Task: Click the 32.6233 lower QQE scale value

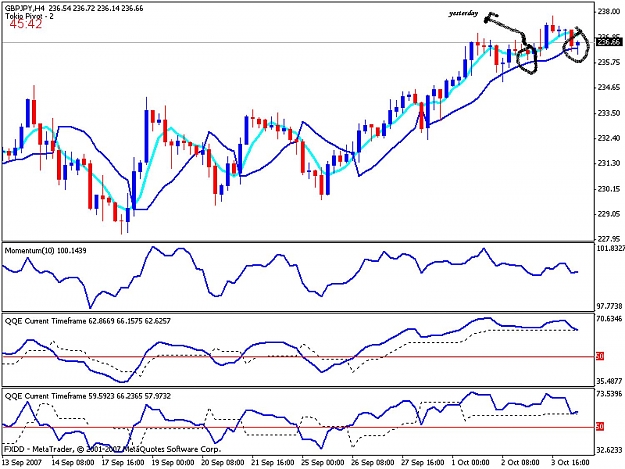Action: click(x=609, y=450)
